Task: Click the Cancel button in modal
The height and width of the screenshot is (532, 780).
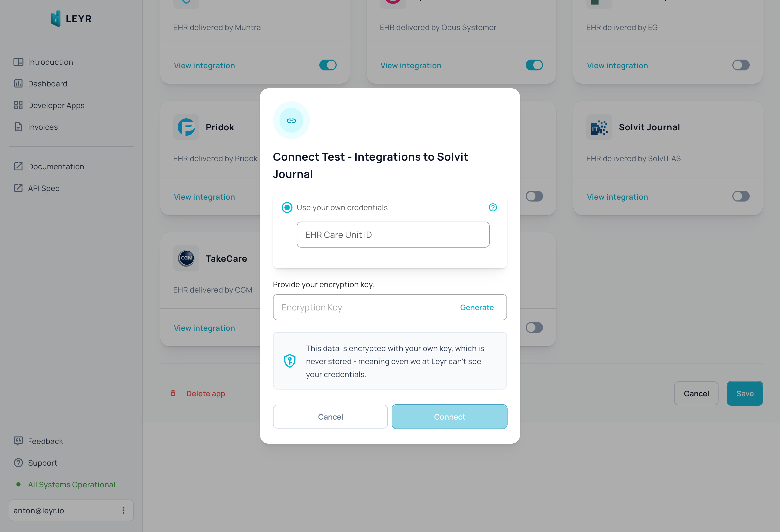Action: point(330,416)
